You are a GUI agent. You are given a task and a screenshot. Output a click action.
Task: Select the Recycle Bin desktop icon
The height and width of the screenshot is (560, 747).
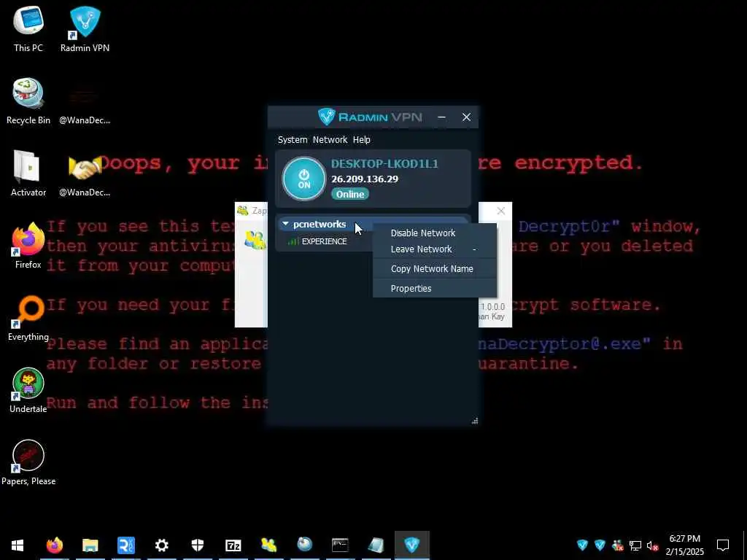[28, 101]
